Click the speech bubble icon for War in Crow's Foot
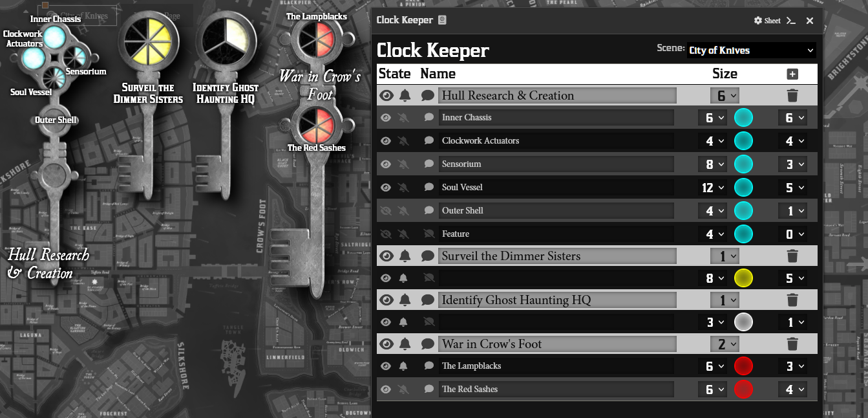 (427, 344)
